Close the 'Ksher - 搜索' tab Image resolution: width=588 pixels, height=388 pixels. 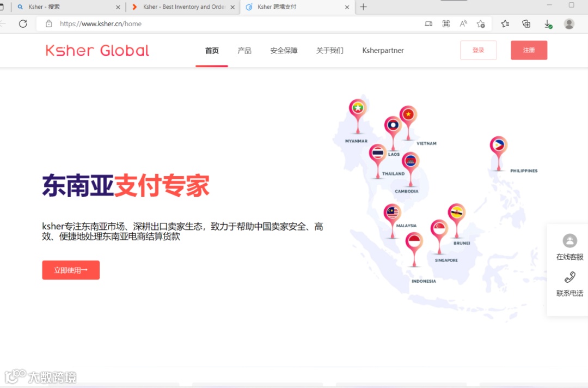pos(118,7)
